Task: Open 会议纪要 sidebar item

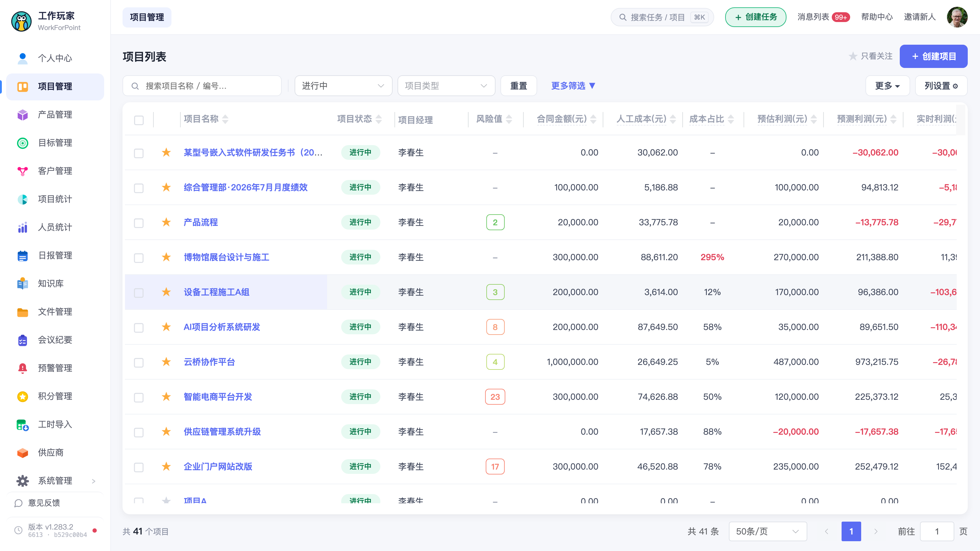Action: (x=55, y=339)
